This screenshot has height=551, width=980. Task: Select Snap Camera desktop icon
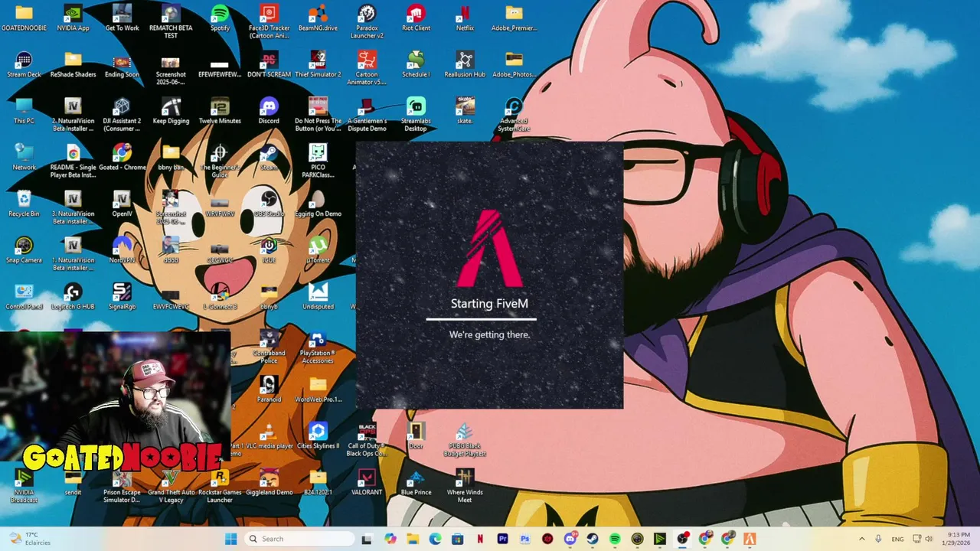(x=24, y=250)
